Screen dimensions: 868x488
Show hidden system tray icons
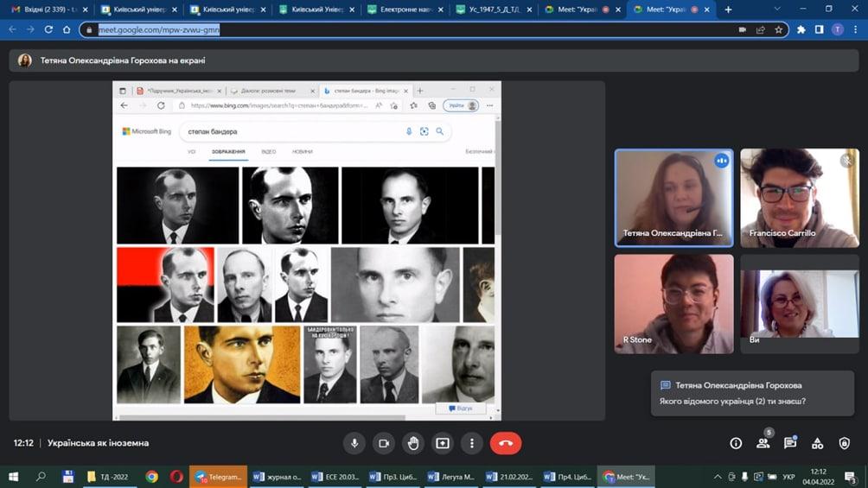718,477
